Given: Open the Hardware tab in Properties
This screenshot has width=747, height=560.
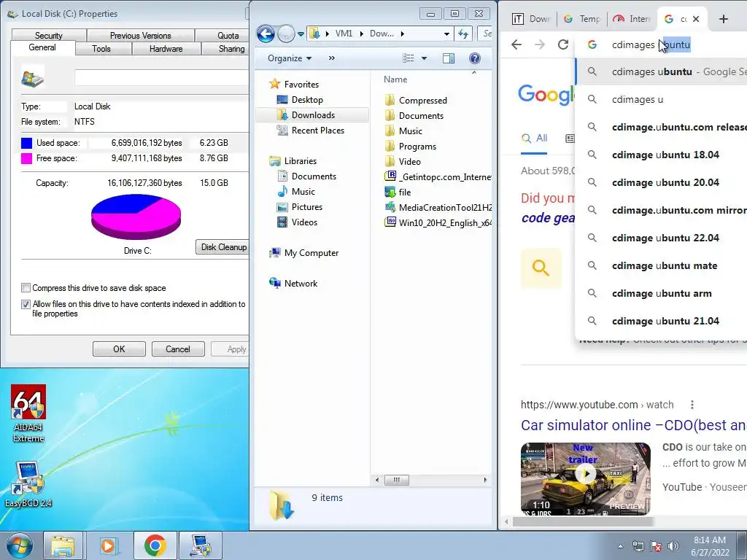Looking at the screenshot, I should coord(166,49).
